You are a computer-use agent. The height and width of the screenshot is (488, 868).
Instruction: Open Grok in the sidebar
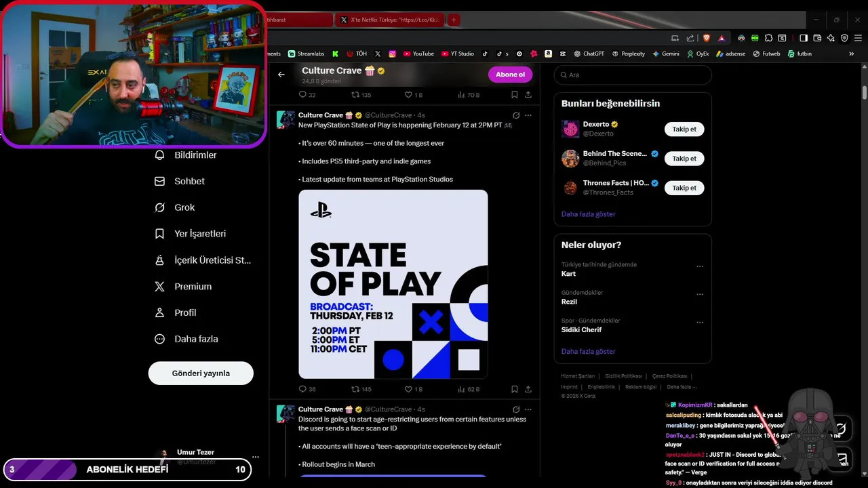tap(174, 207)
